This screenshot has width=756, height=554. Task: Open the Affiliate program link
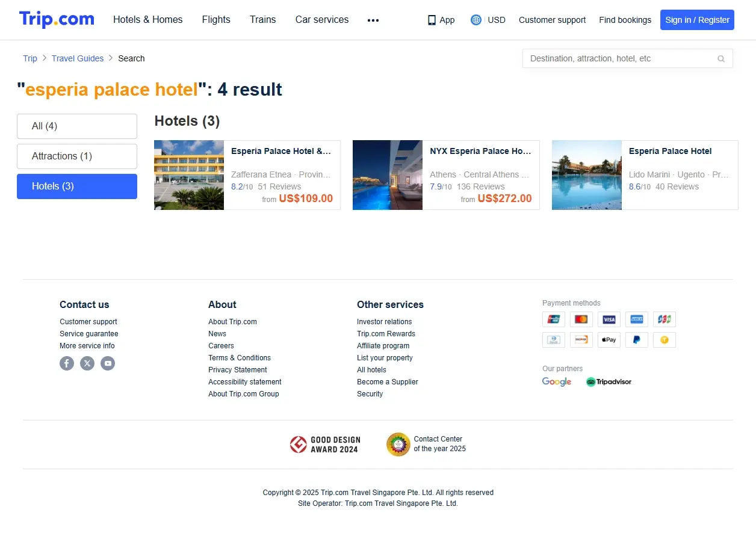(383, 346)
